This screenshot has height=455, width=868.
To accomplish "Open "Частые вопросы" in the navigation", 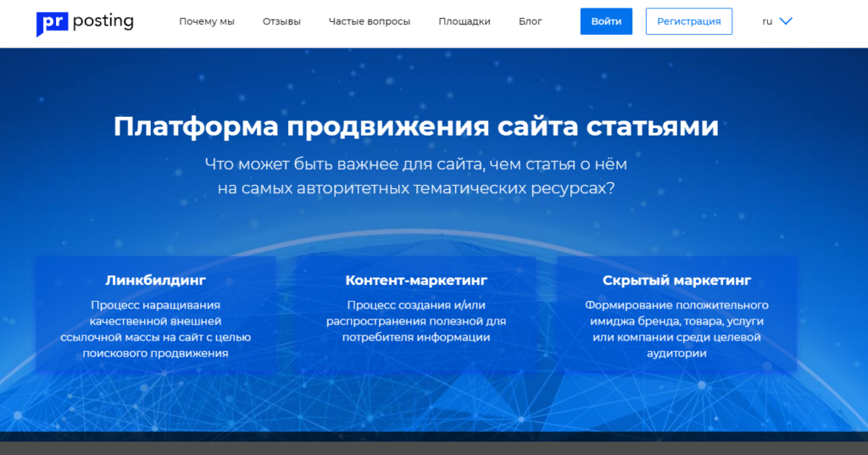I will click(x=370, y=21).
